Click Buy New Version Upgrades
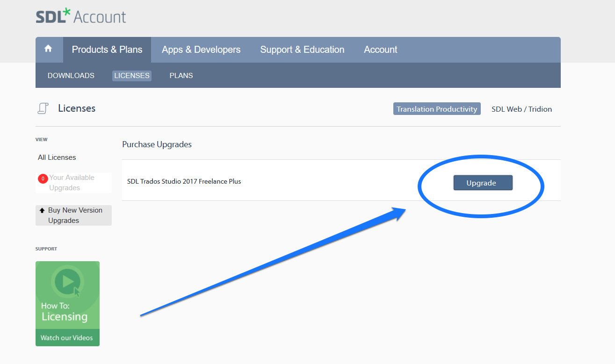The height and width of the screenshot is (364, 615). coord(73,215)
